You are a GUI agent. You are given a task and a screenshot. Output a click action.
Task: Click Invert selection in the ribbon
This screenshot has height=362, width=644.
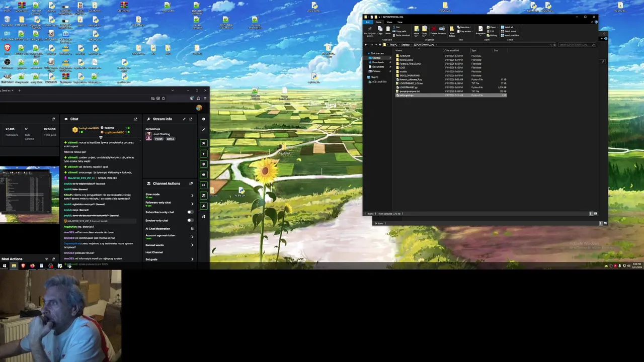(x=510, y=35)
